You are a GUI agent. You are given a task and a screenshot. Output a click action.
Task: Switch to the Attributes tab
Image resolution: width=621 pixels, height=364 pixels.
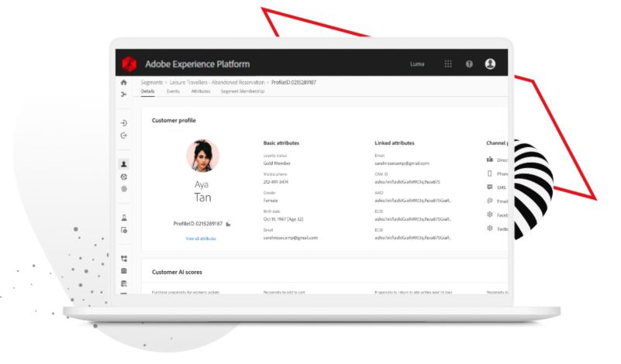pyautogui.click(x=201, y=91)
